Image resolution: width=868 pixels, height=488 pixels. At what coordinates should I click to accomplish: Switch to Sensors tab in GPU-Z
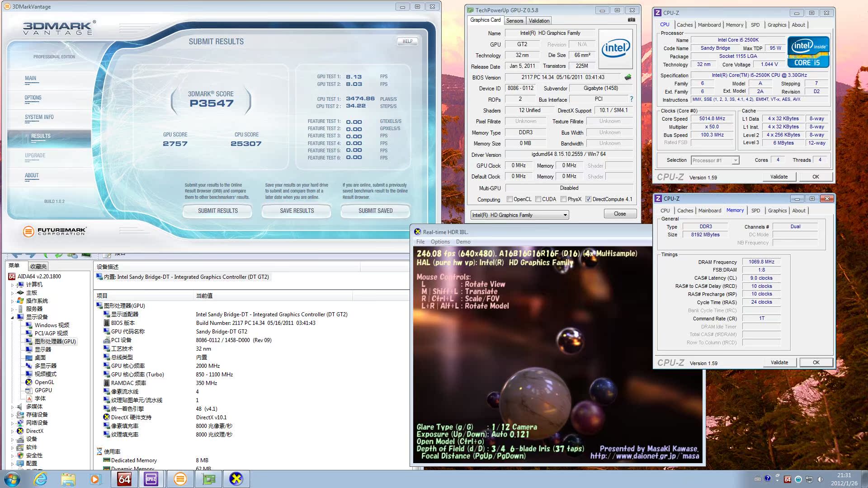[514, 21]
